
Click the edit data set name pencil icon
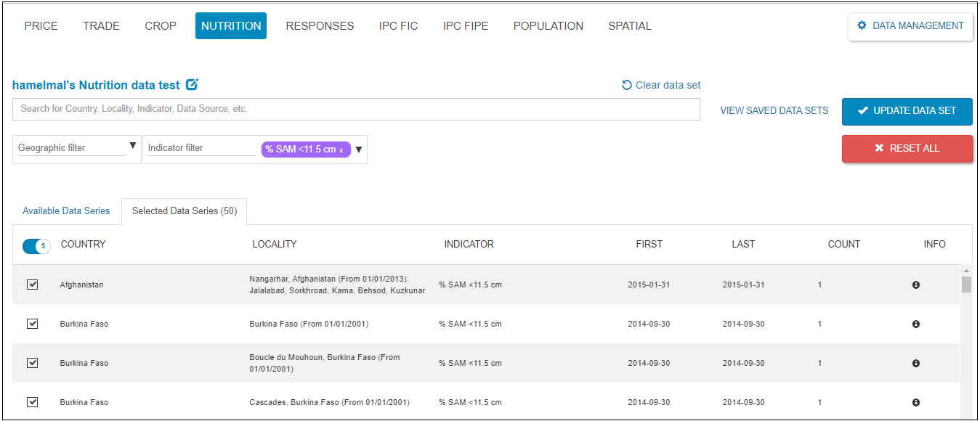tap(192, 85)
